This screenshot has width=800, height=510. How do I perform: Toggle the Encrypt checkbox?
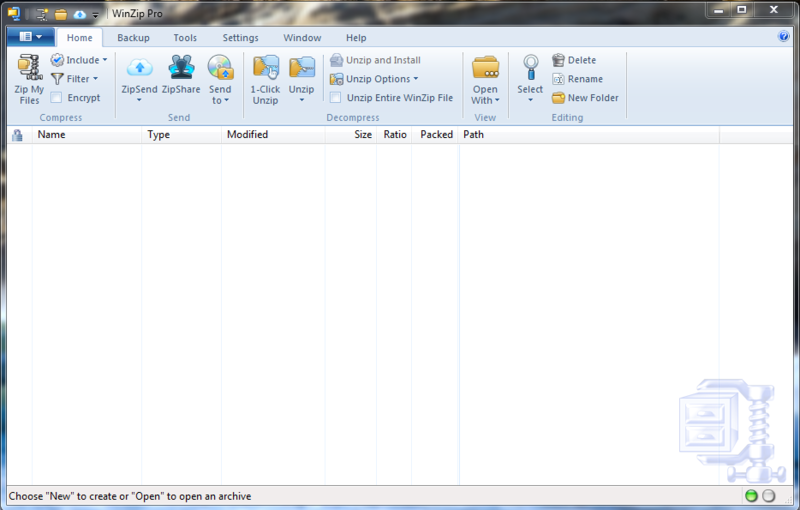[56, 97]
